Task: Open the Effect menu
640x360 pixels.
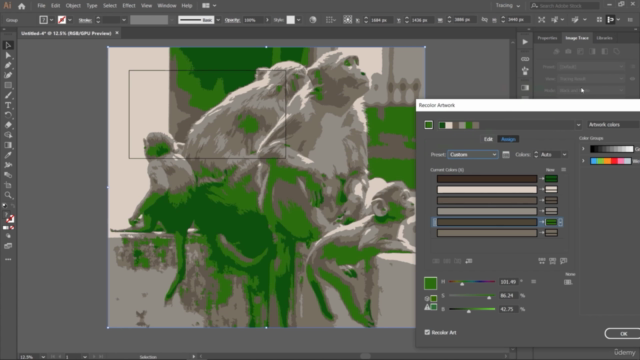Action: coord(129,6)
